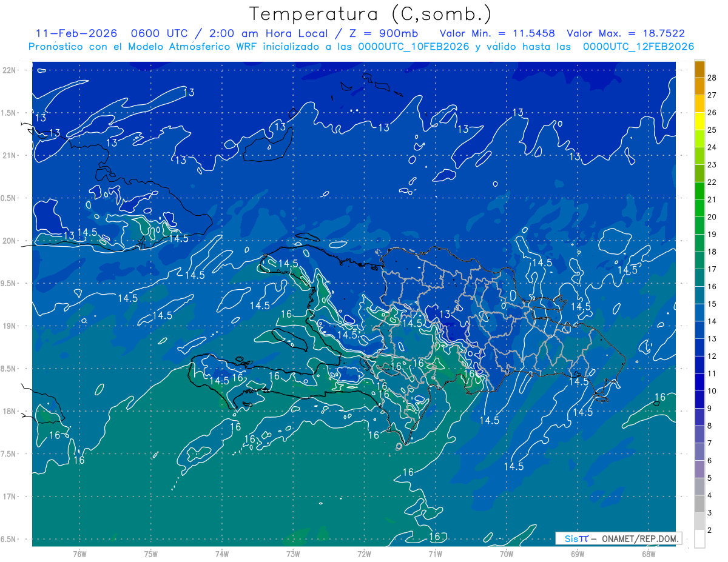
Task: Click the "2" label on the color scale
Action: coord(709,530)
